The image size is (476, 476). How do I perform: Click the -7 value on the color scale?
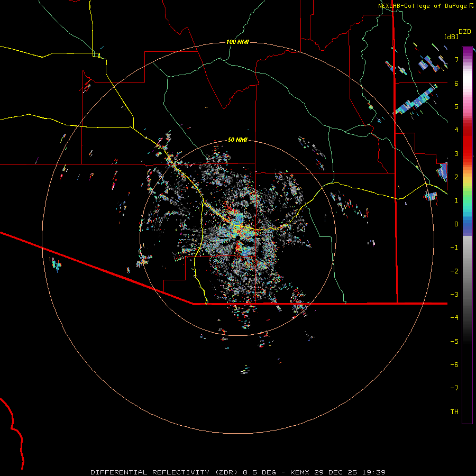pyautogui.click(x=454, y=388)
